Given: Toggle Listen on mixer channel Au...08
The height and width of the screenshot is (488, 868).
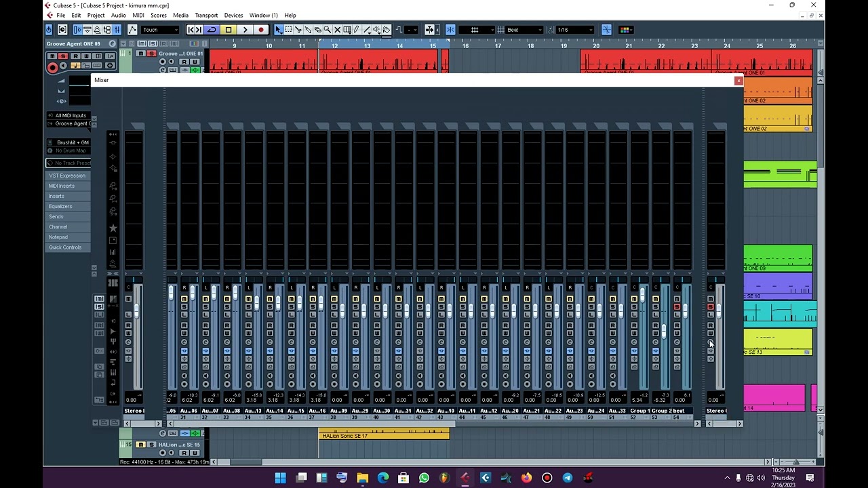Looking at the screenshot, I should pyautogui.click(x=227, y=314).
